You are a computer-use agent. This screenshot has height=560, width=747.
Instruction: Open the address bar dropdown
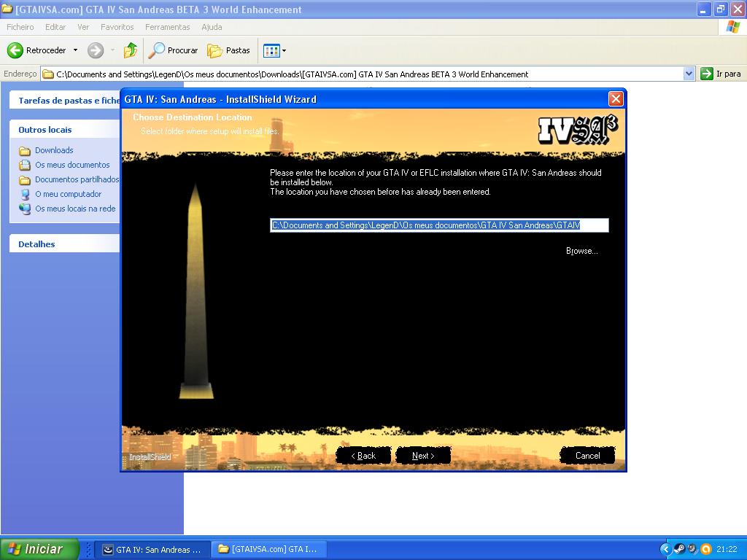pyautogui.click(x=689, y=74)
